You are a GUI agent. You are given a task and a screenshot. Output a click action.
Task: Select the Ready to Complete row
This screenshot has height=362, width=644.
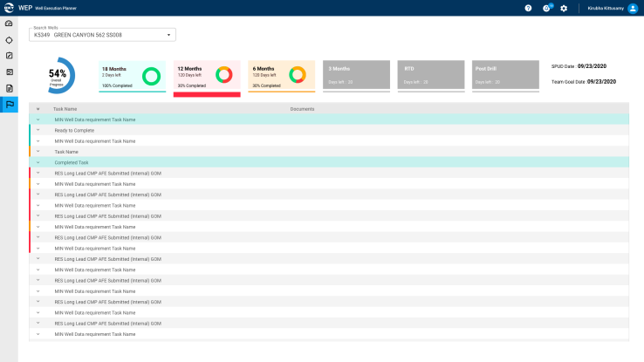click(329, 130)
